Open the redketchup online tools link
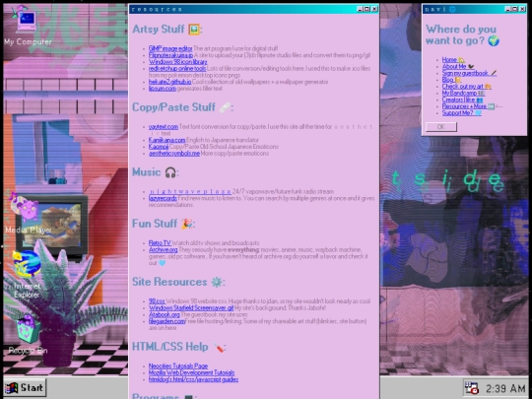 (177, 69)
